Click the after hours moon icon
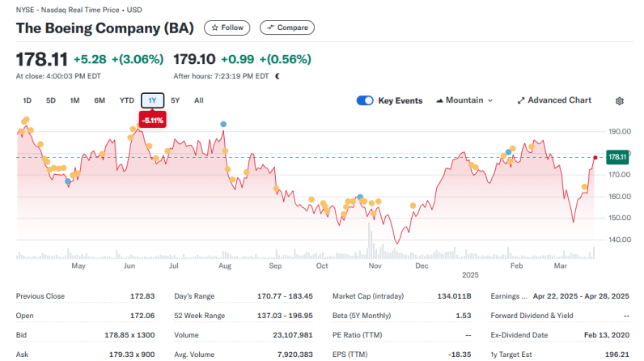This screenshot has width=644, height=361. (x=278, y=76)
